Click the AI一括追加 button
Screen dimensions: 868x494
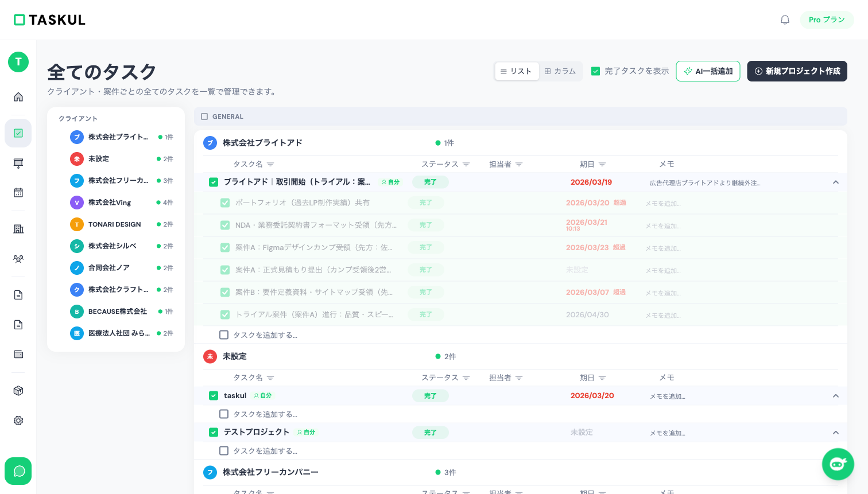(x=708, y=71)
